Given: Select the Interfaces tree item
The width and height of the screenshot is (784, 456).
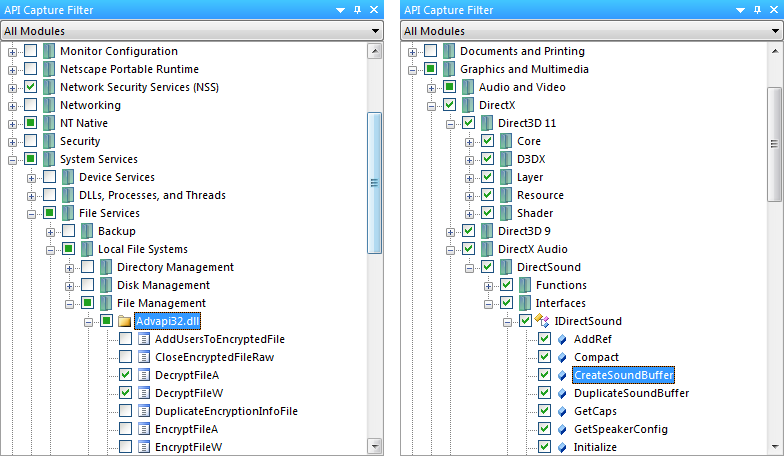Looking at the screenshot, I should (560, 303).
